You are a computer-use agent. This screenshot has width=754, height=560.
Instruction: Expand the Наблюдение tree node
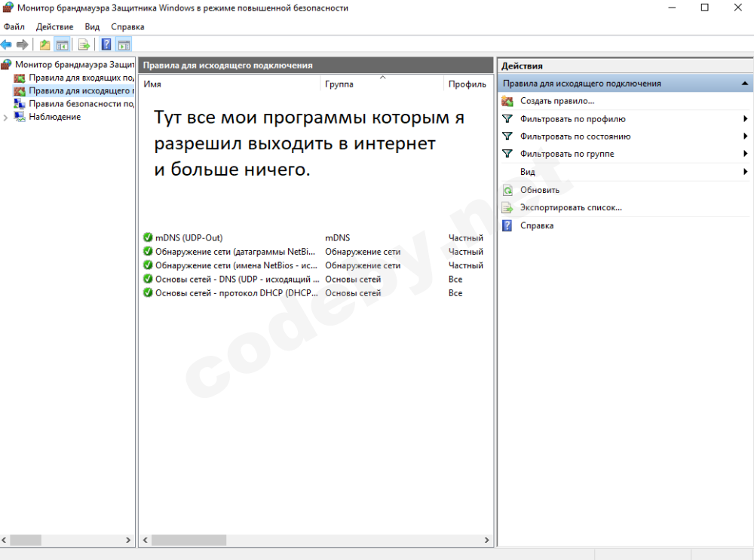(6, 116)
